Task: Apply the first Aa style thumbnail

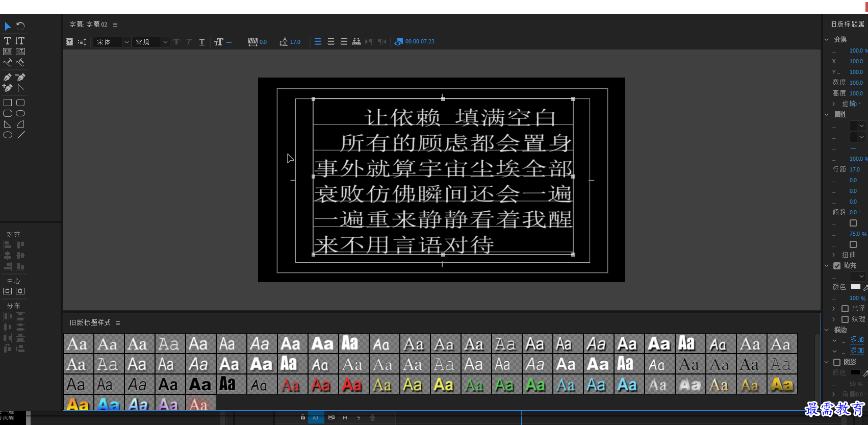Action: [79, 344]
